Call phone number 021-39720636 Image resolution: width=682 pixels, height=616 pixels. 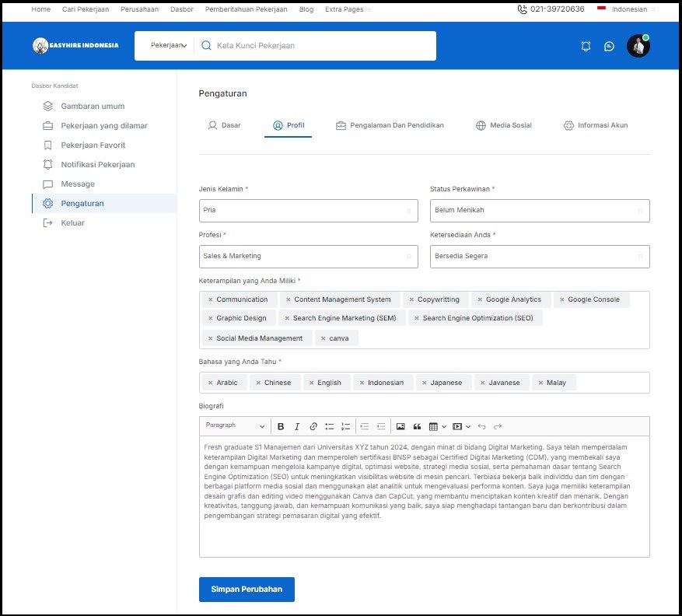pyautogui.click(x=551, y=9)
